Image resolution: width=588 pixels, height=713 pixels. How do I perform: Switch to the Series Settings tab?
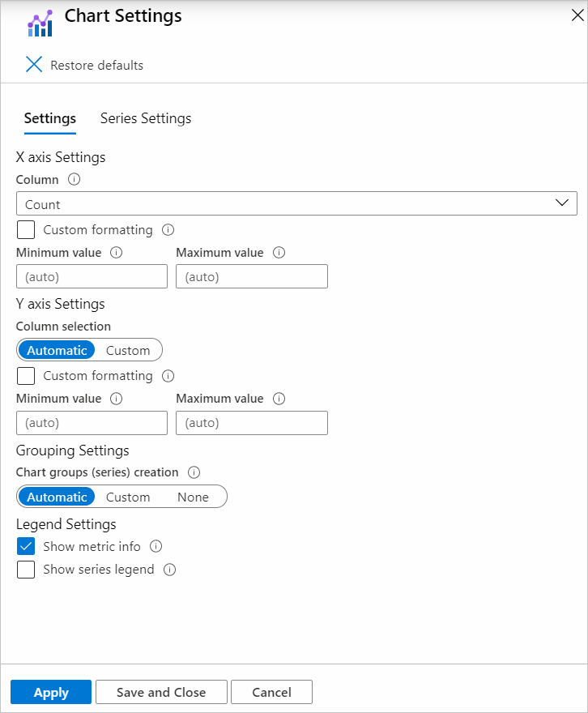(x=146, y=118)
